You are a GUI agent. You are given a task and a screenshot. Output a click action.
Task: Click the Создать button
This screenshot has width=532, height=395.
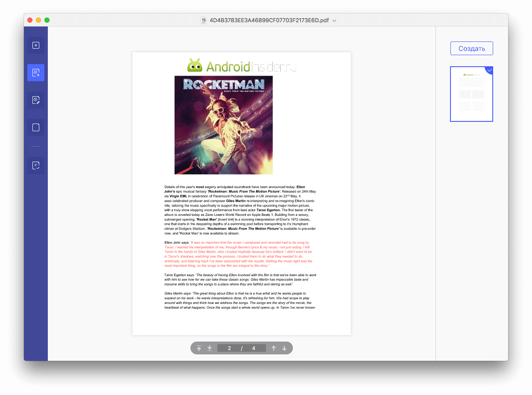472,48
